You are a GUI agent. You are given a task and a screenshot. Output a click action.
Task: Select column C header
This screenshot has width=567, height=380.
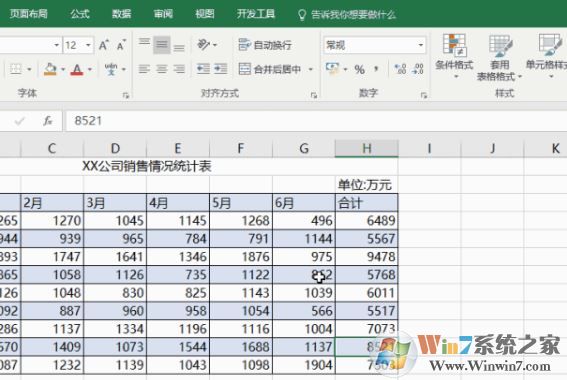[x=52, y=148]
